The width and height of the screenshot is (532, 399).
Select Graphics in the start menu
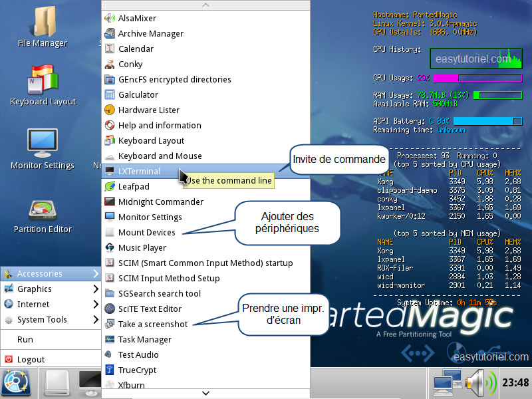(x=51, y=289)
